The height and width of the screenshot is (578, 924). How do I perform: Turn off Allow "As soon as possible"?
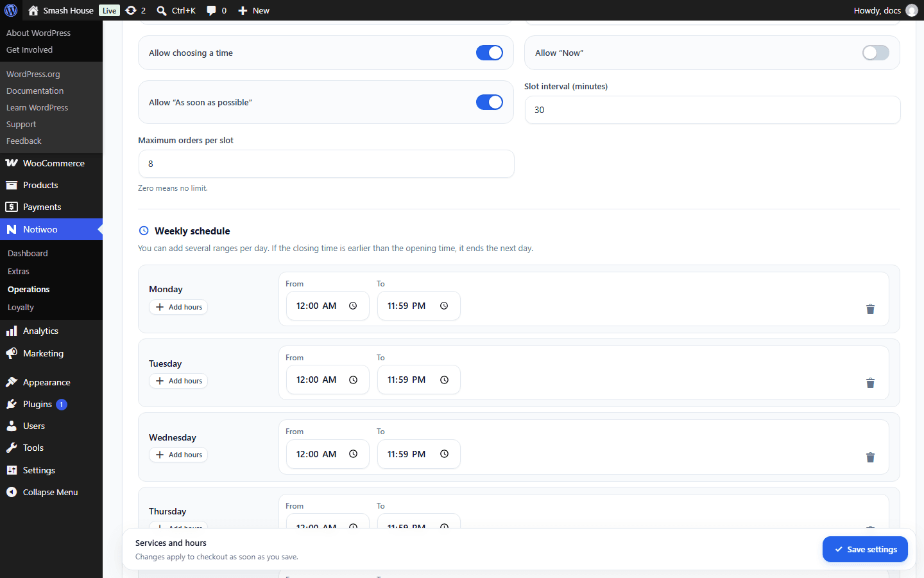pyautogui.click(x=490, y=102)
